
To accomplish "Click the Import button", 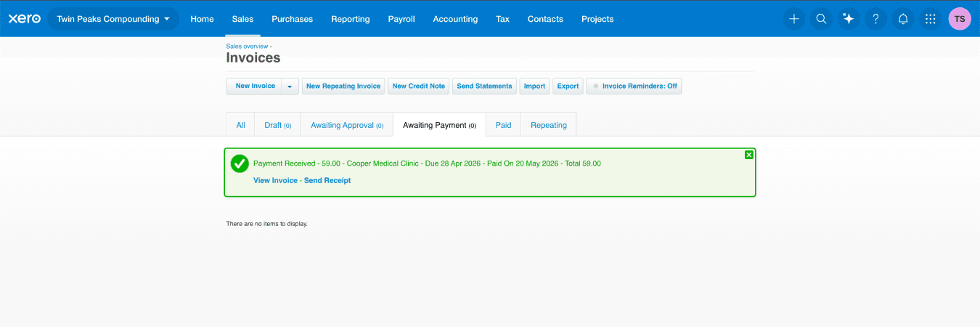I will [x=534, y=86].
